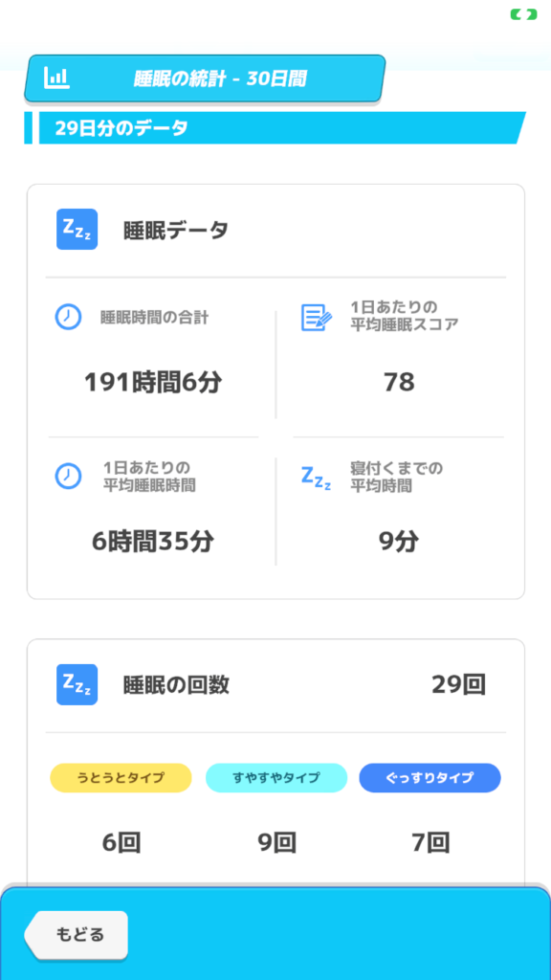Click the Zzz icon on the 睡眠の回数 card
This screenshot has height=980, width=551.
[76, 684]
